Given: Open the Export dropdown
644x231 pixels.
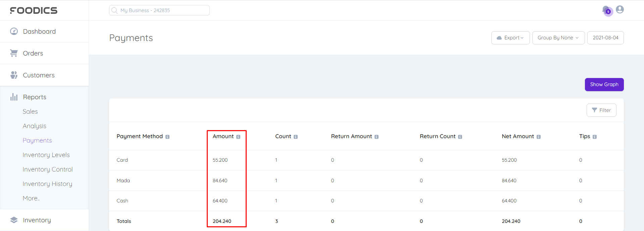Looking at the screenshot, I should 510,38.
